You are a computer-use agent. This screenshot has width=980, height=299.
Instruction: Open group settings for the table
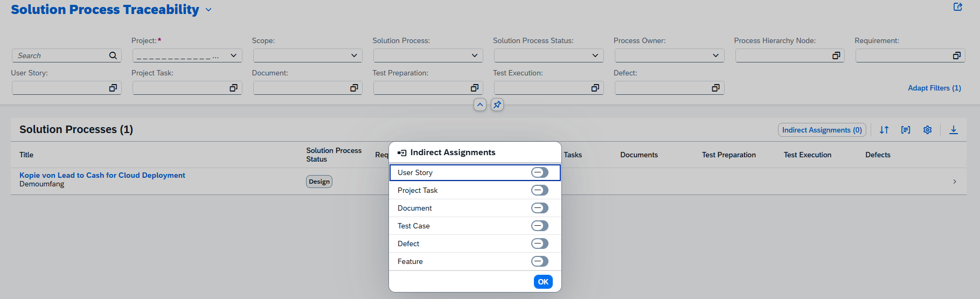coord(906,130)
